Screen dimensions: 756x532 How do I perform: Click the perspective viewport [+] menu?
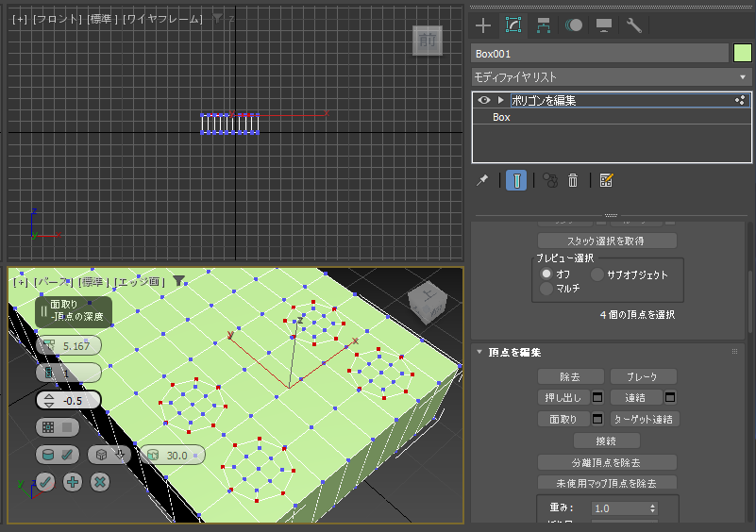click(21, 282)
